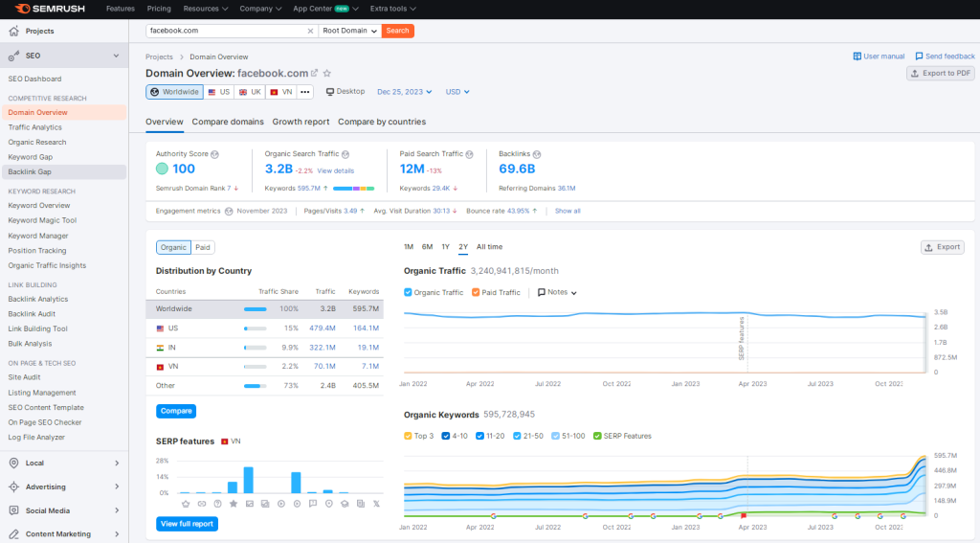The width and height of the screenshot is (980, 543).
Task: Expand Social Media sidebar section
Action: point(117,510)
